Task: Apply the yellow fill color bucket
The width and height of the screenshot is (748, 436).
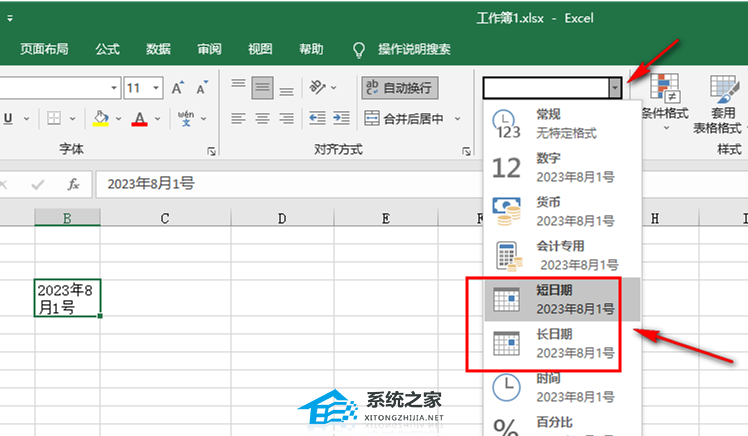Action: click(x=101, y=118)
